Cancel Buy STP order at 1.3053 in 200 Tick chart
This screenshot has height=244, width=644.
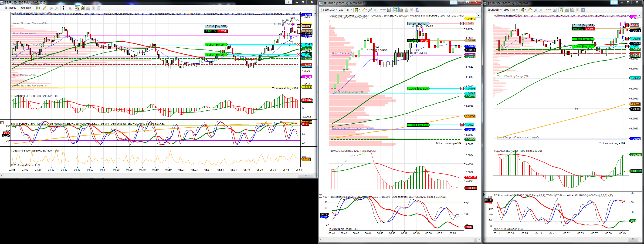[x=462, y=23]
